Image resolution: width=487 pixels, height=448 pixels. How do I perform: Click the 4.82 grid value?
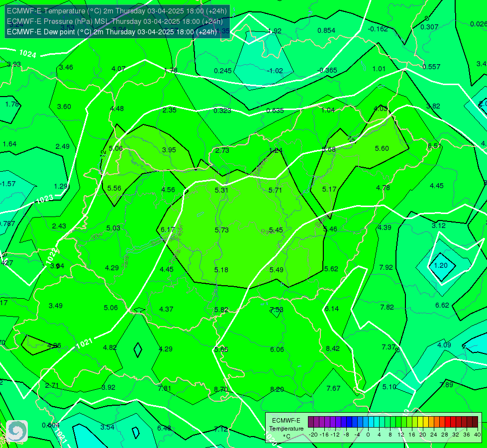point(109,347)
